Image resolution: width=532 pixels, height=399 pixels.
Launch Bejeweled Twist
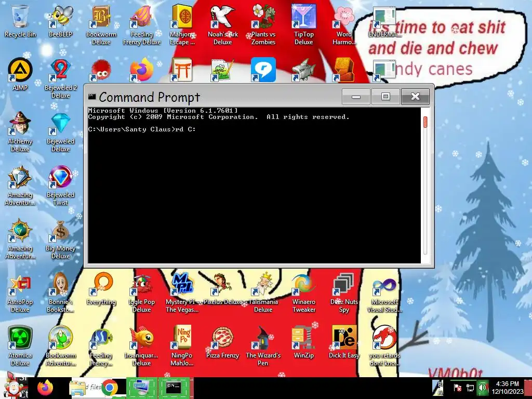(60, 185)
